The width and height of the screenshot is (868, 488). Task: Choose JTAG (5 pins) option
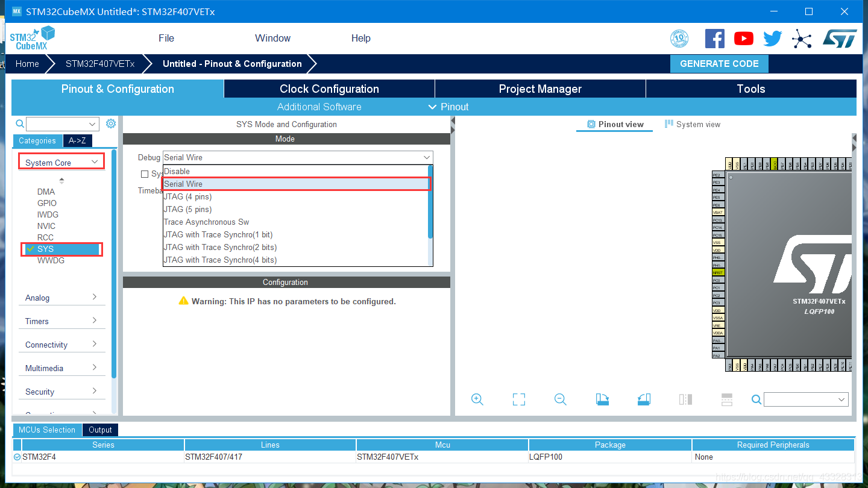coord(295,209)
